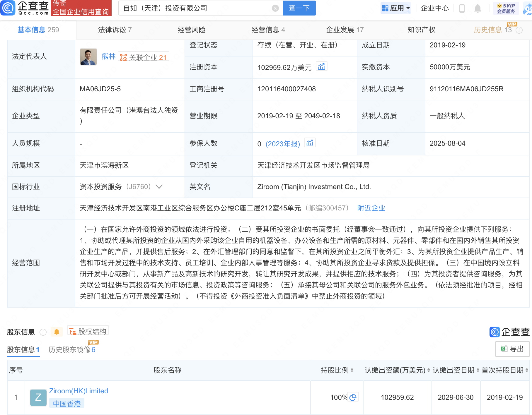Screen dimensions: 532x415
Task: Select taxpayer ID 91120116MA06JD255R
Action: click(466, 89)
